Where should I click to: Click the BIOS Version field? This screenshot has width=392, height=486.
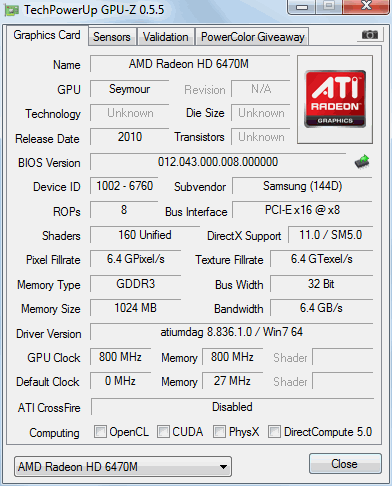218,162
